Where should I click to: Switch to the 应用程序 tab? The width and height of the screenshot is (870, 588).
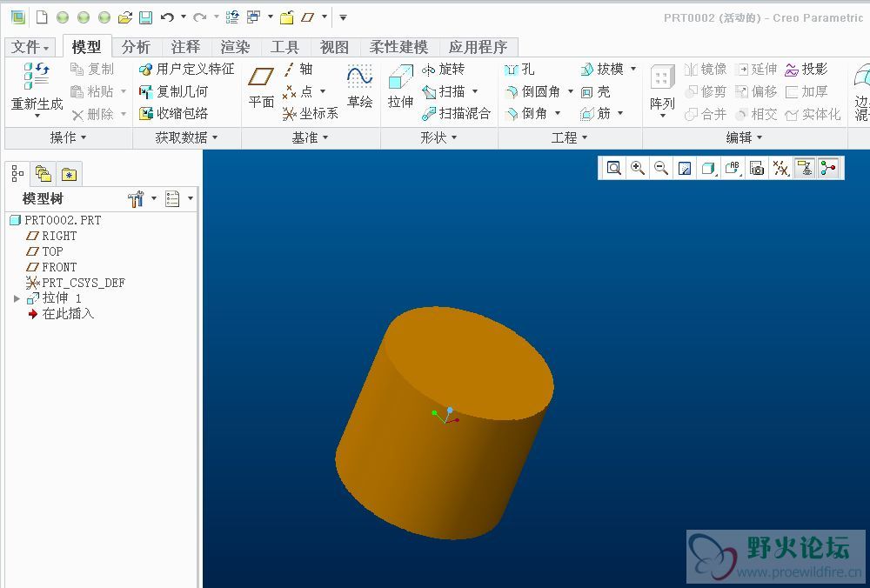tap(478, 47)
